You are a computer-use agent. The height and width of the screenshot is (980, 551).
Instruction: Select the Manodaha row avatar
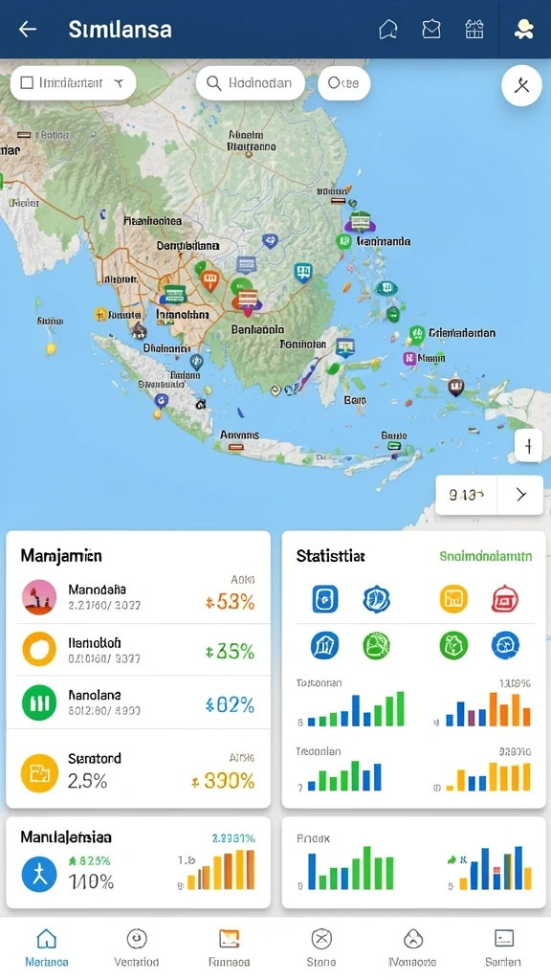tap(39, 597)
